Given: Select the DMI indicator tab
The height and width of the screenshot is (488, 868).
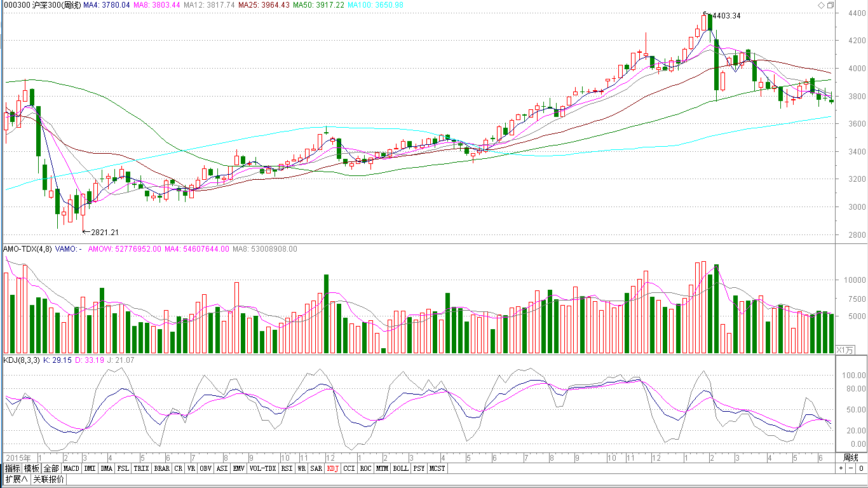Looking at the screenshot, I should pyautogui.click(x=90, y=468).
